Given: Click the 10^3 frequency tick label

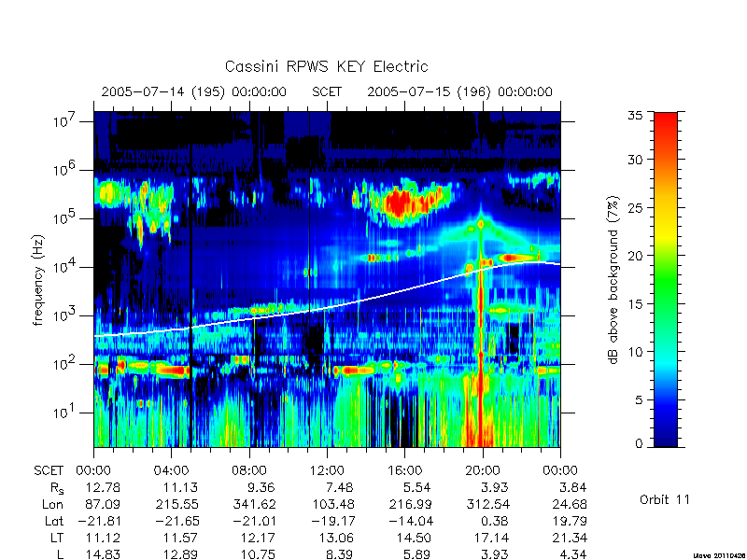Looking at the screenshot, I should pyautogui.click(x=65, y=315).
